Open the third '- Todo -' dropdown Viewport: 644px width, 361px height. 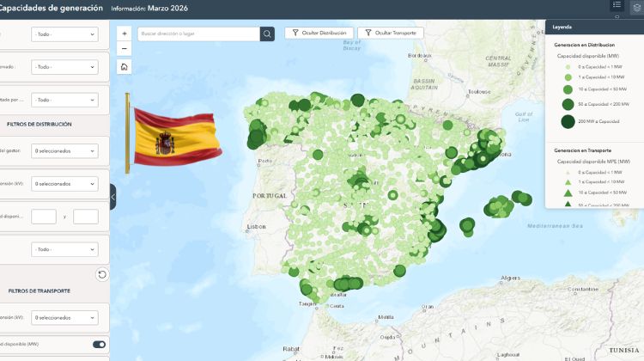click(64, 99)
